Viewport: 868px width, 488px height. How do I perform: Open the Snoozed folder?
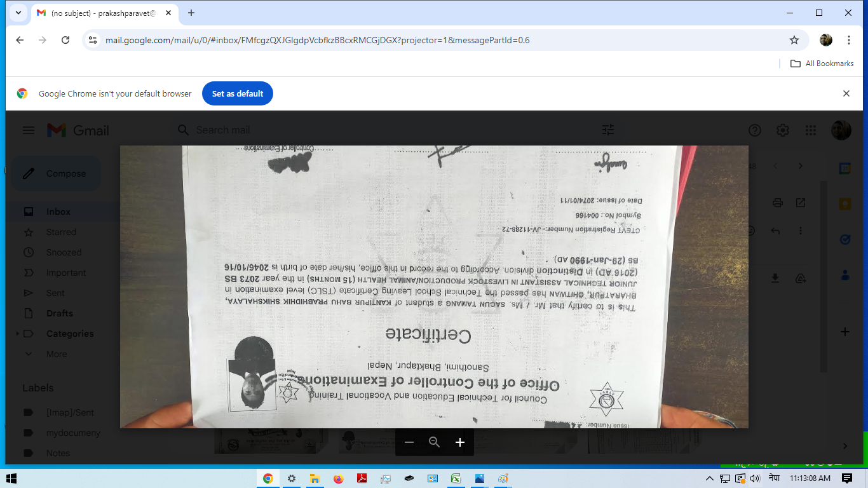tap(62, 252)
